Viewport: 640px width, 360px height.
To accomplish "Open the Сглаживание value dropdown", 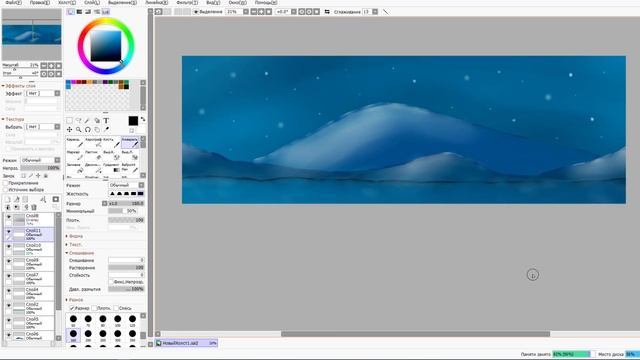I will (375, 12).
